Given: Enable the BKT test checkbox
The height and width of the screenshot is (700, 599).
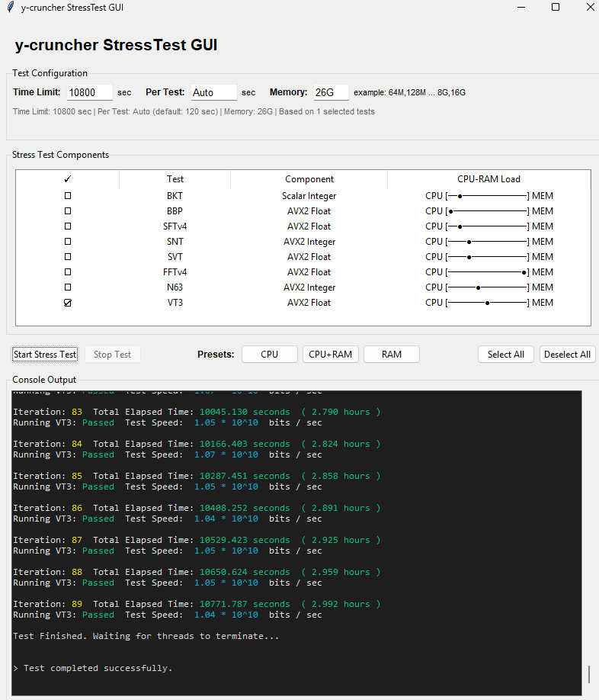Looking at the screenshot, I should [68, 195].
